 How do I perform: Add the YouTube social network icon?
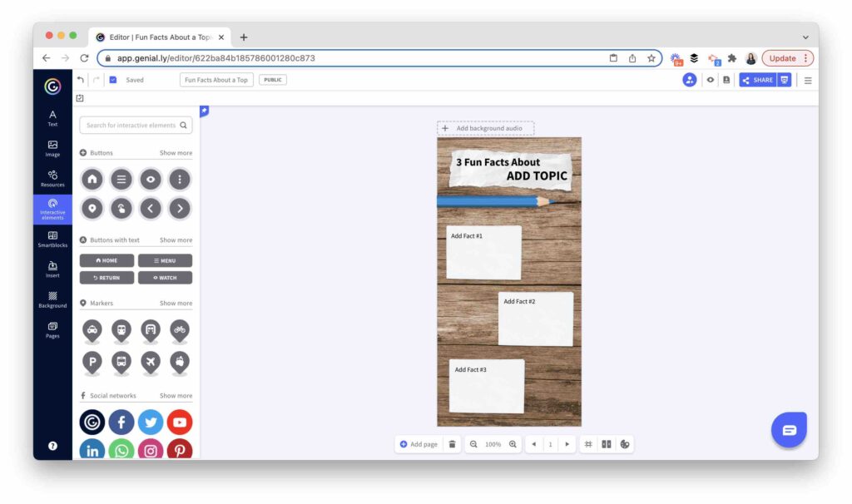pos(180,422)
